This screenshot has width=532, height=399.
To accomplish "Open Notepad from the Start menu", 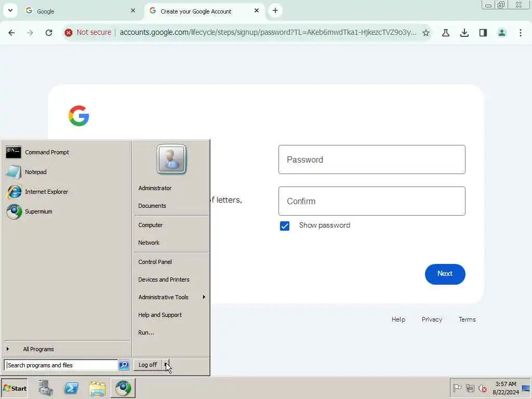I will [x=66, y=172].
